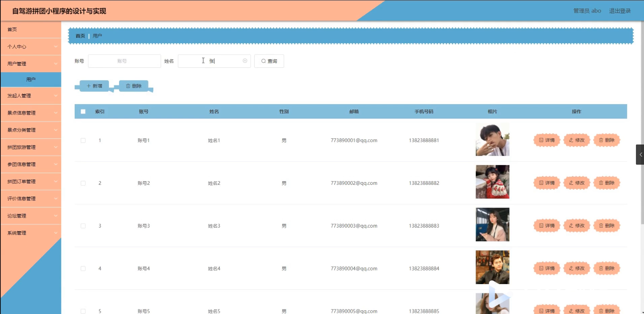Viewport: 644px width, 314px height.
Task: Expand the 参团信息管理 sidebar menu arrow
Action: pyautogui.click(x=56, y=164)
